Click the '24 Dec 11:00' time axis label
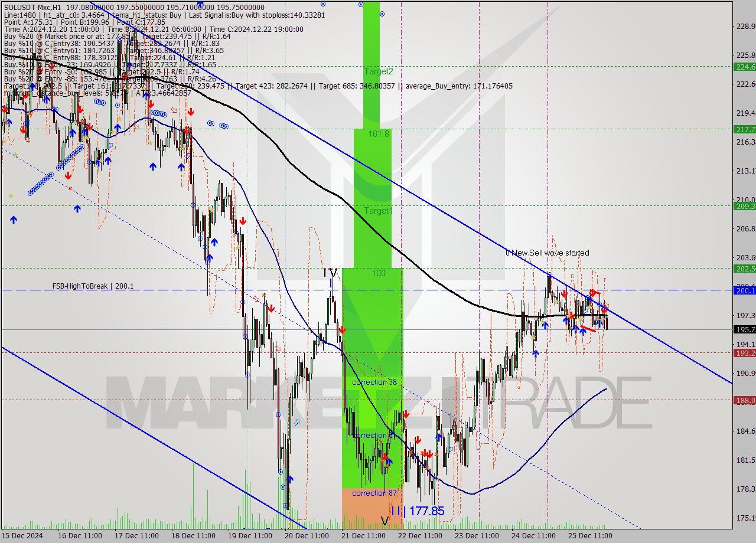 [533, 535]
